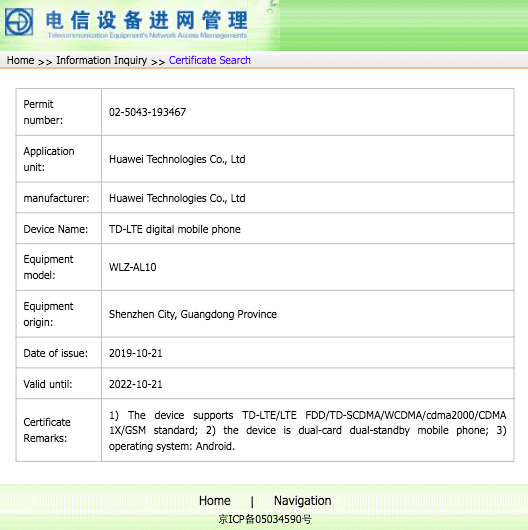Select permit number 02-5043-193467
The height and width of the screenshot is (530, 528).
[x=147, y=112]
